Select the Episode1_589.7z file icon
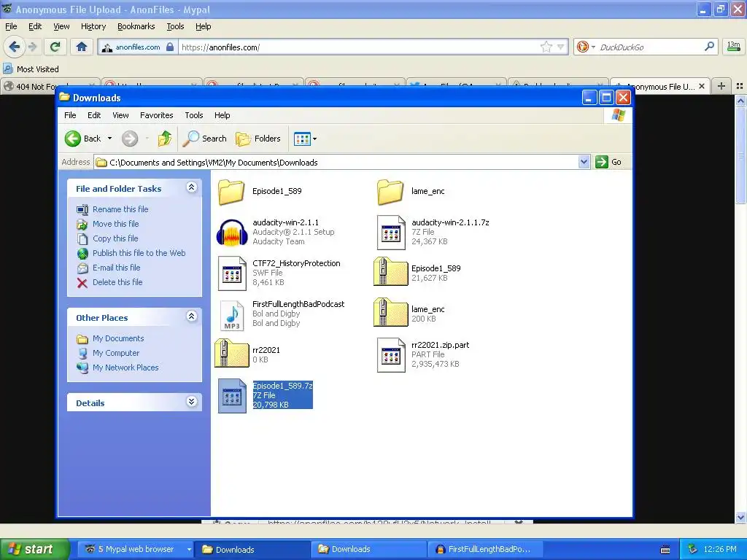Viewport: 747px width, 560px height. coord(232,396)
